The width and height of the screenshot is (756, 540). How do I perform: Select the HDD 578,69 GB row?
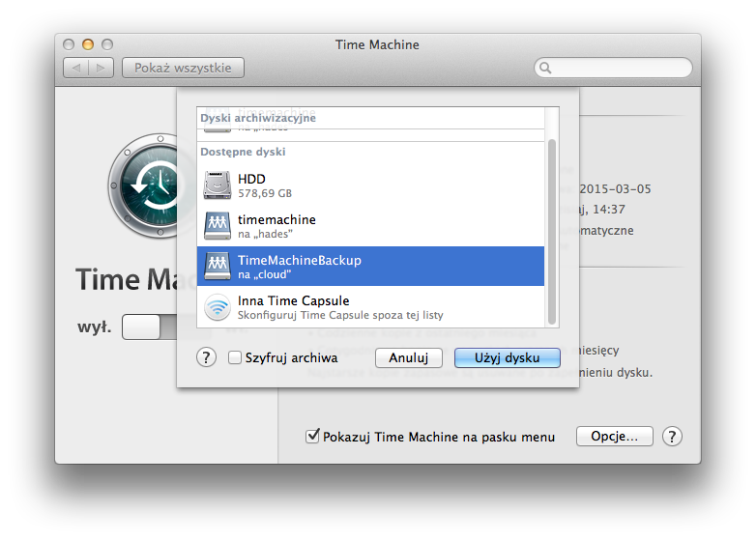[370, 185]
